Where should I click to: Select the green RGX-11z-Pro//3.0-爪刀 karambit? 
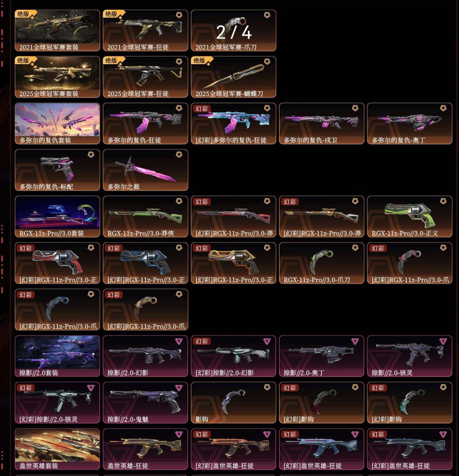point(322,263)
